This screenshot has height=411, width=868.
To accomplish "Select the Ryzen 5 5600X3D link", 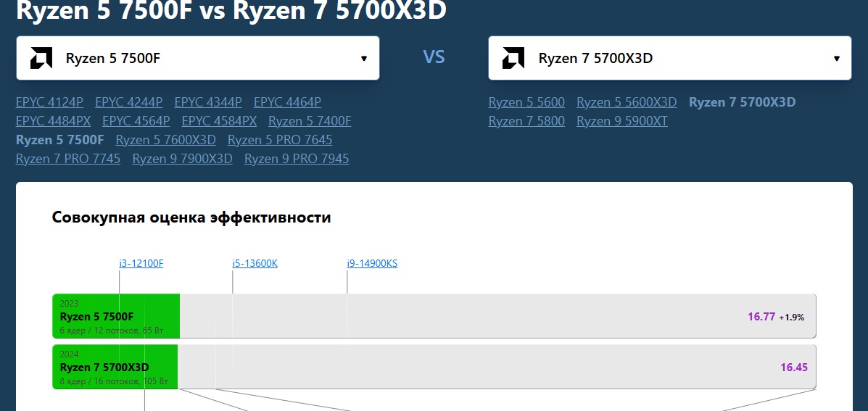I will click(x=627, y=102).
